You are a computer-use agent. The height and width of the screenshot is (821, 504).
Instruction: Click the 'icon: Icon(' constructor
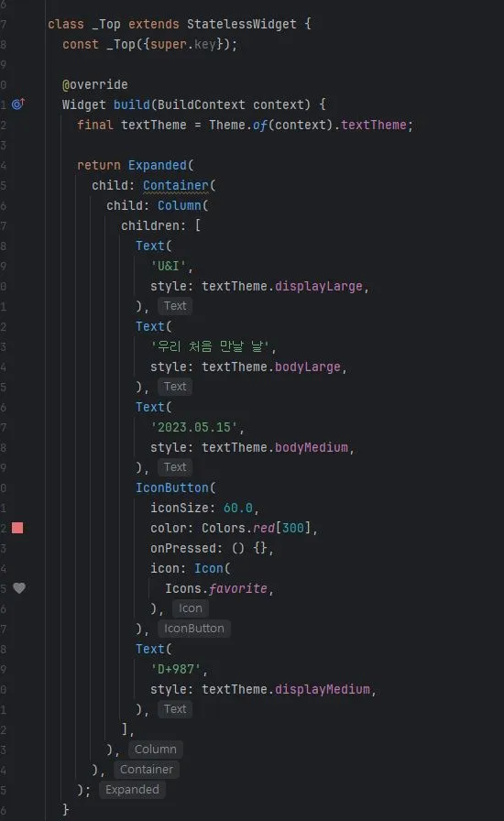191,569
